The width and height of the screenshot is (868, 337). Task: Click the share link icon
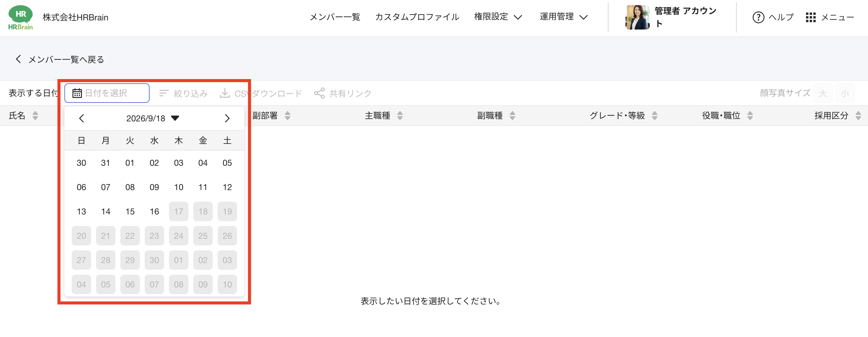[x=319, y=93]
